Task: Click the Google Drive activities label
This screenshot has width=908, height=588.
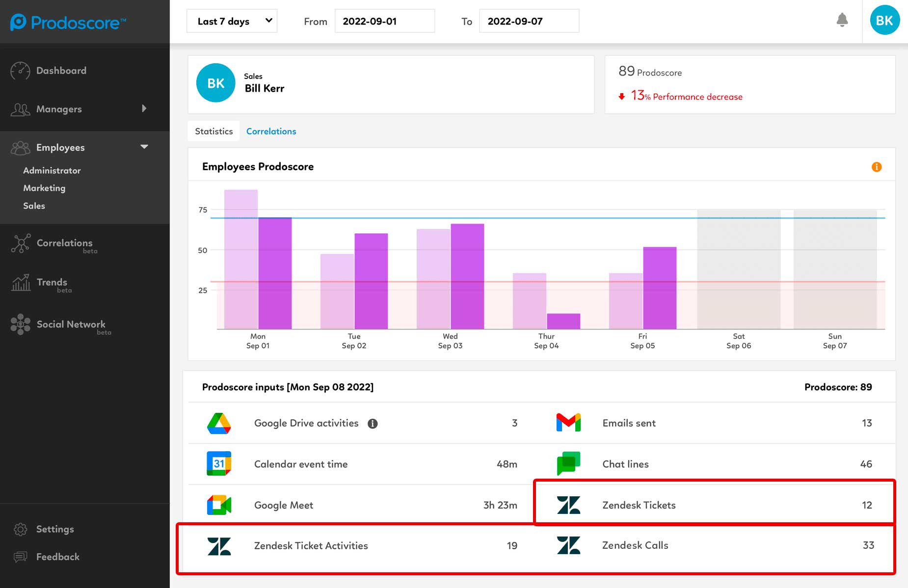Action: (306, 423)
